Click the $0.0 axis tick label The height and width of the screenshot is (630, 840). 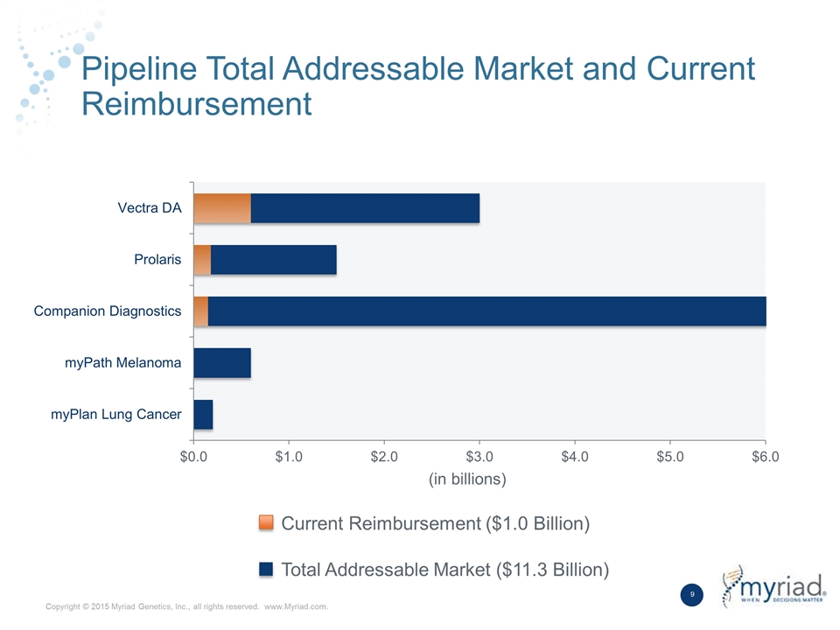point(193,457)
